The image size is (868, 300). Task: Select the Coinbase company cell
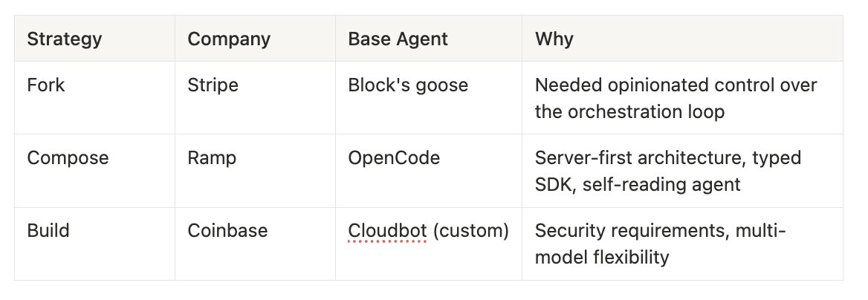[255, 244]
